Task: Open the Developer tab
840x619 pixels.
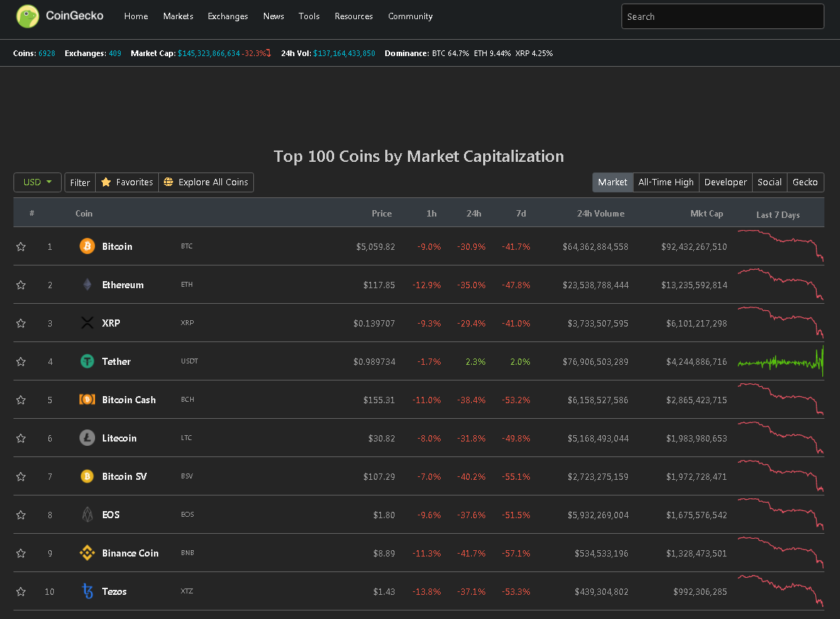Action: tap(725, 182)
